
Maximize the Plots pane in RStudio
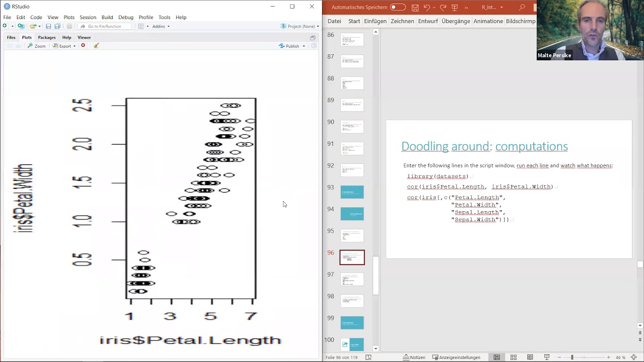(312, 38)
